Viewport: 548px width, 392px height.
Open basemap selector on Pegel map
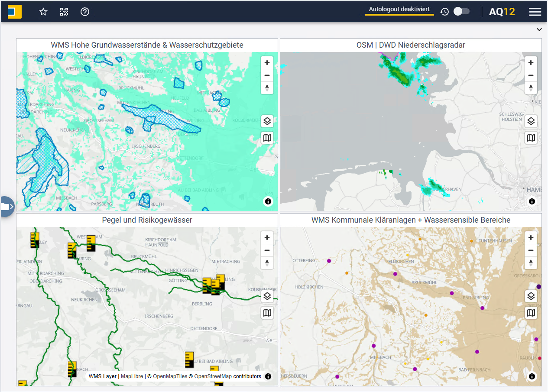267,313
